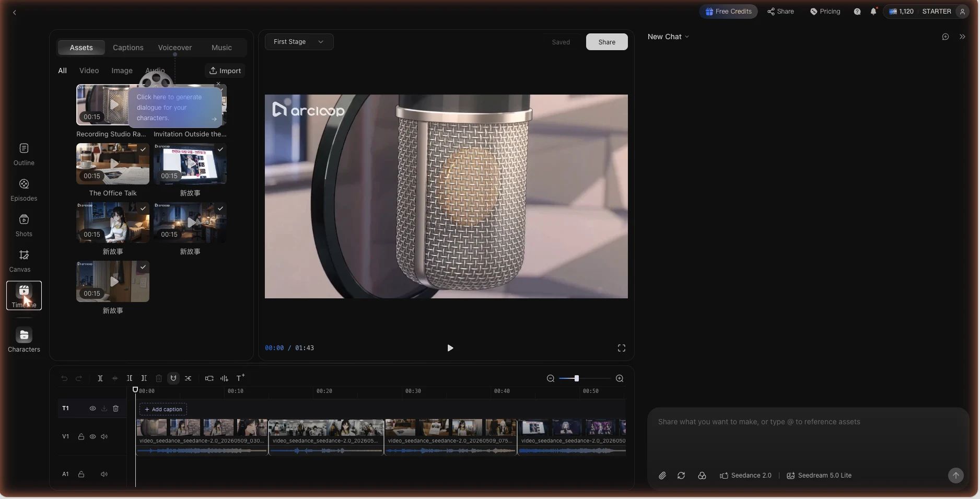Mute the A1 audio track
This screenshot has width=980, height=499.
[x=104, y=474]
